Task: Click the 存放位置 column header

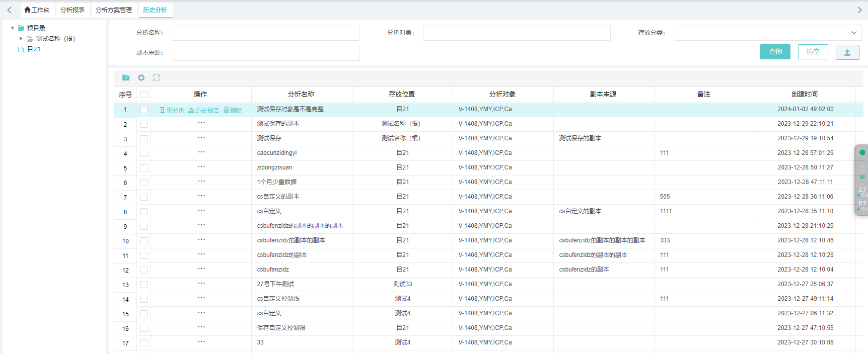Action: [x=402, y=95]
